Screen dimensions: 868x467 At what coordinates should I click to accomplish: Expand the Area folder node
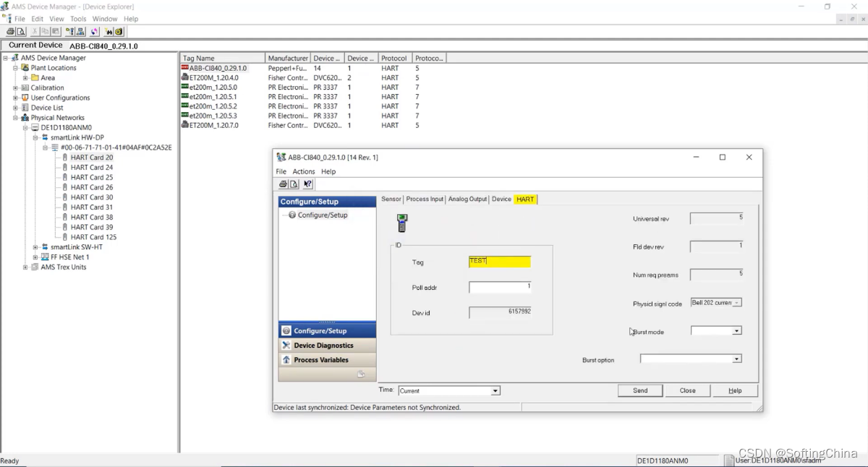pyautogui.click(x=25, y=77)
